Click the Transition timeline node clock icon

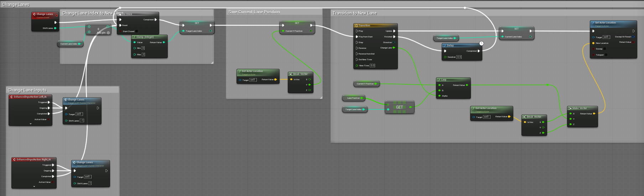(356, 26)
